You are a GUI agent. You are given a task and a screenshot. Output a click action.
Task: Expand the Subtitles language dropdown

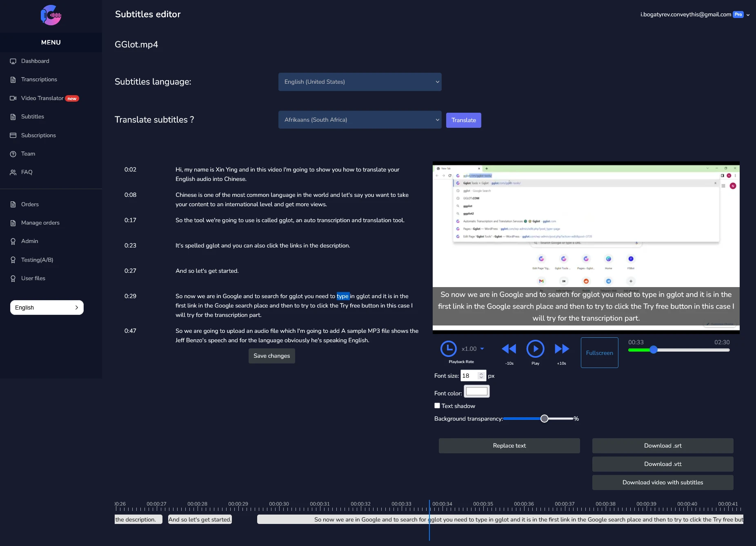pos(360,82)
